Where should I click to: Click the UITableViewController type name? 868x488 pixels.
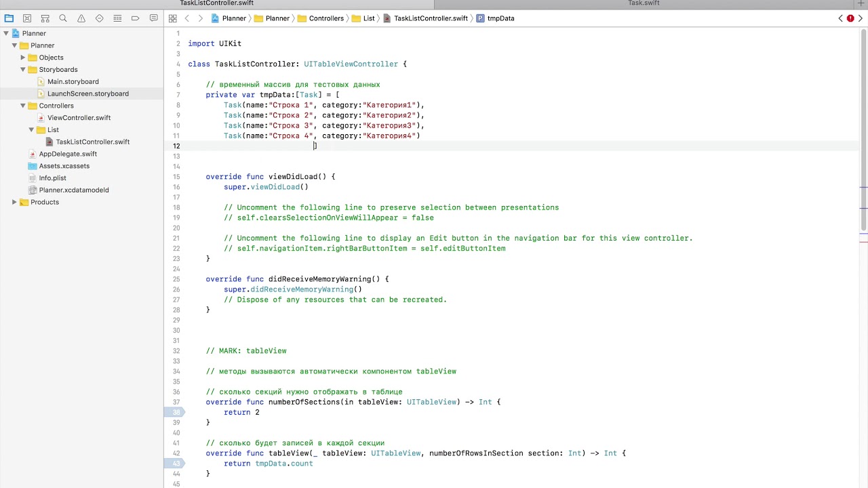click(x=351, y=64)
